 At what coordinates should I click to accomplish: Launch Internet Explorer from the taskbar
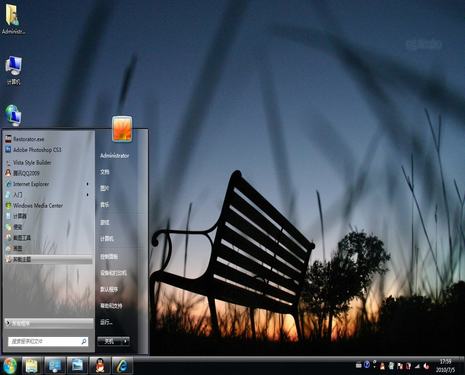pyautogui.click(x=122, y=366)
